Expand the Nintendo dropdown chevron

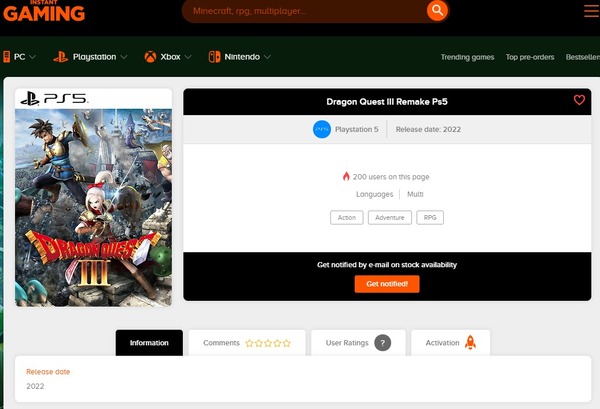267,57
